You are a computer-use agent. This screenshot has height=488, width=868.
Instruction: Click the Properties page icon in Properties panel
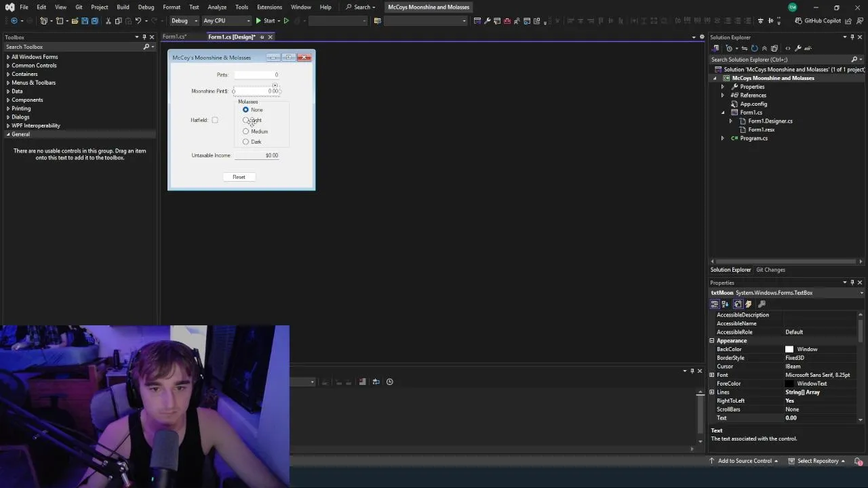738,304
